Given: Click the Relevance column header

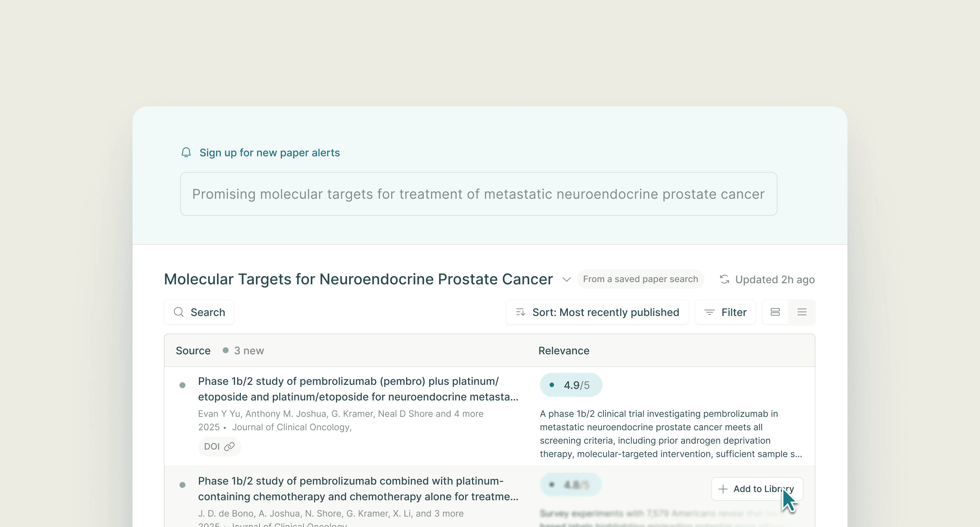Looking at the screenshot, I should click(x=564, y=351).
